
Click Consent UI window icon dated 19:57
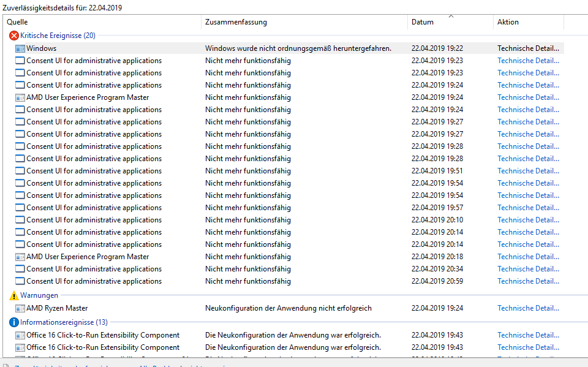(x=20, y=208)
